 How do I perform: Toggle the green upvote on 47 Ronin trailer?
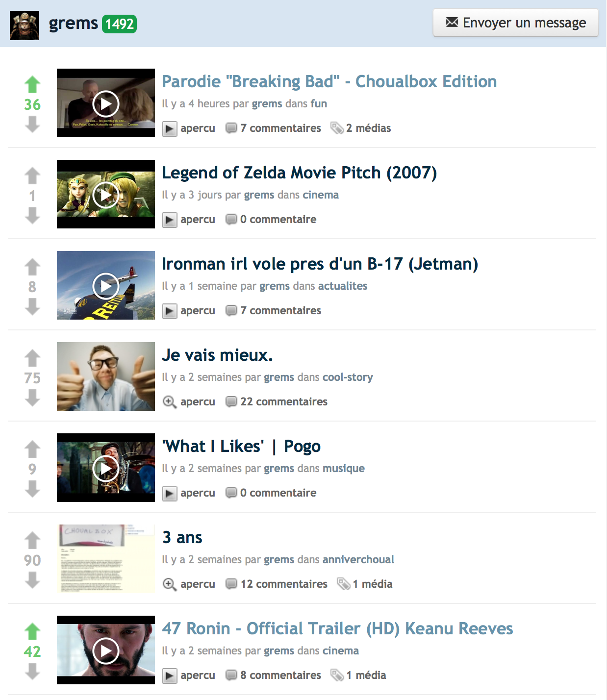[32, 631]
